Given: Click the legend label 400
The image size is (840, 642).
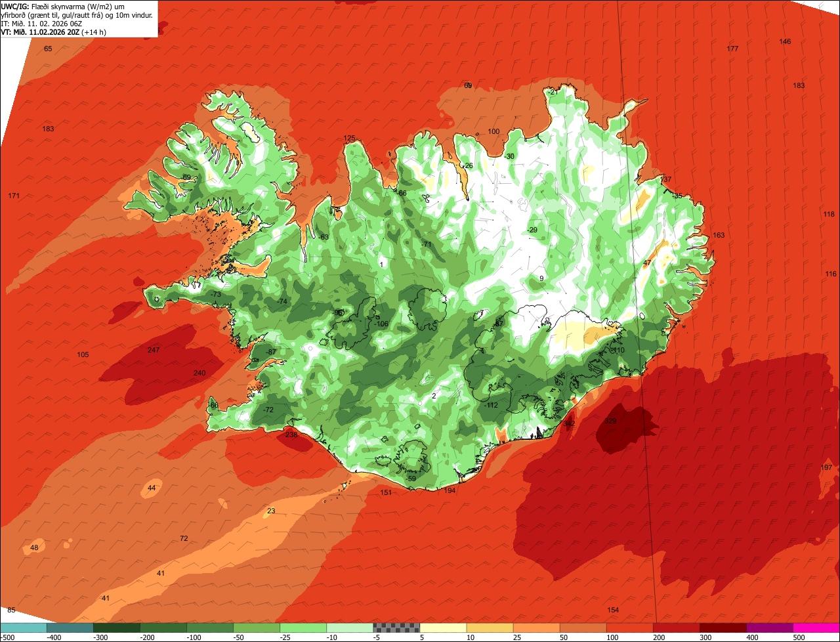Looking at the screenshot, I should pos(752,637).
